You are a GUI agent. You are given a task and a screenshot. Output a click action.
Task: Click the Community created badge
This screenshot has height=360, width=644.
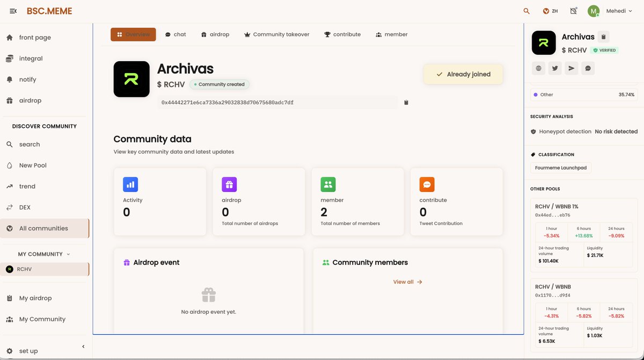(219, 84)
